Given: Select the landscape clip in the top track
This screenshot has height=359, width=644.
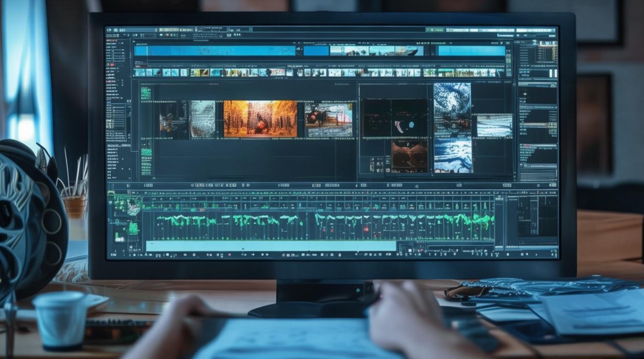Looking at the screenshot, I should [x=376, y=51].
